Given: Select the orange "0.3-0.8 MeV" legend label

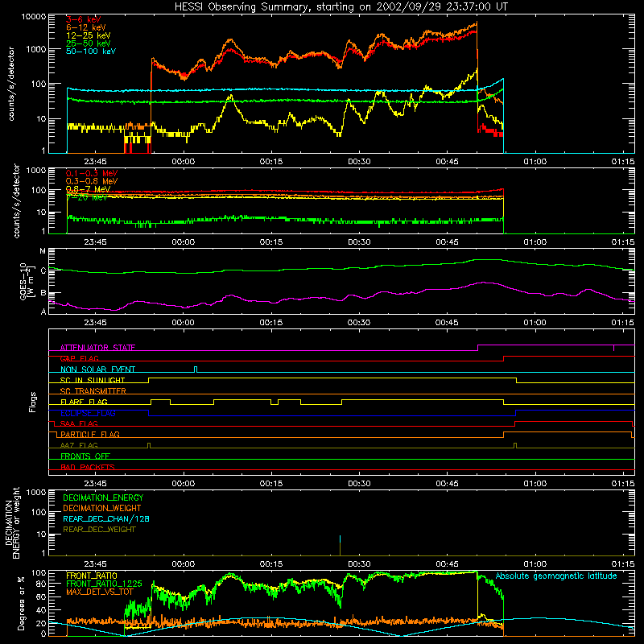Looking at the screenshot, I should pos(92,181).
